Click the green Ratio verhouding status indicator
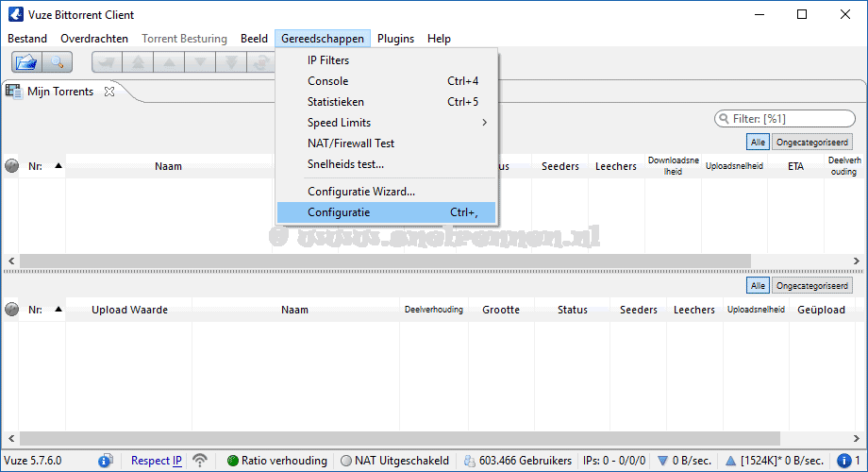 tap(276, 461)
